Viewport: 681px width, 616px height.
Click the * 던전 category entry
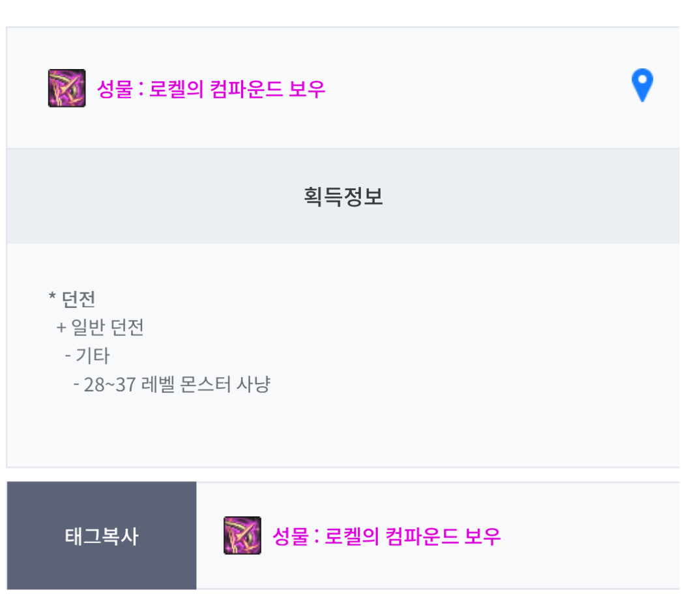click(72, 300)
